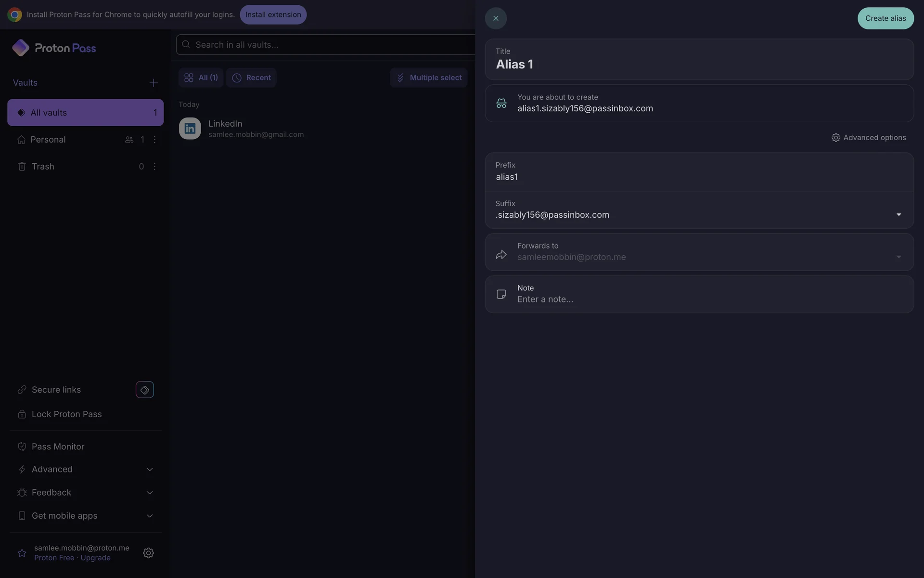Close the alias creation panel
The height and width of the screenshot is (578, 924).
[x=495, y=18]
